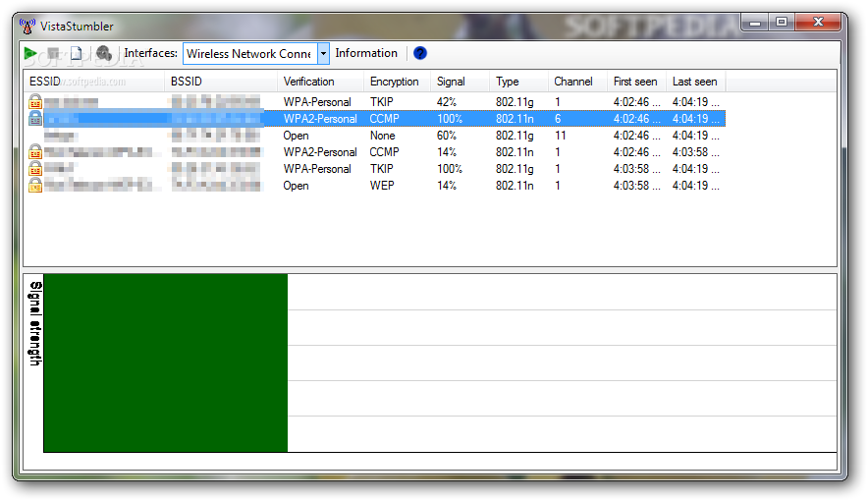Click channel '11' cell

coord(561,136)
